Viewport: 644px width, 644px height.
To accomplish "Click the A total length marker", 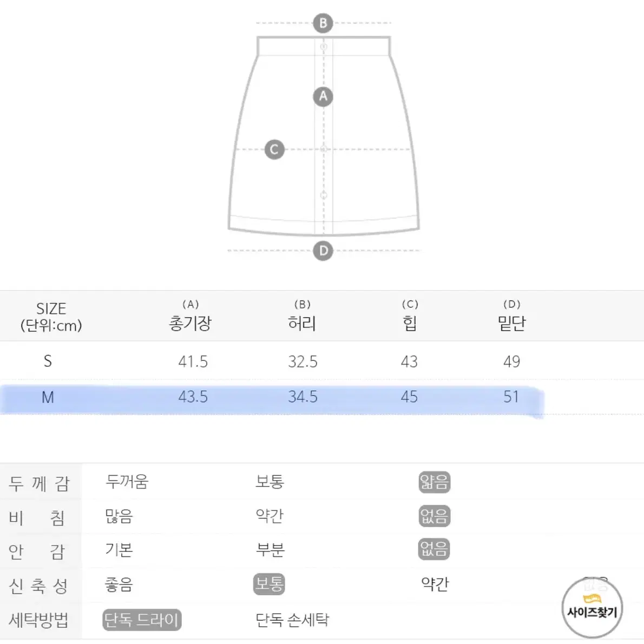I will click(x=323, y=96).
